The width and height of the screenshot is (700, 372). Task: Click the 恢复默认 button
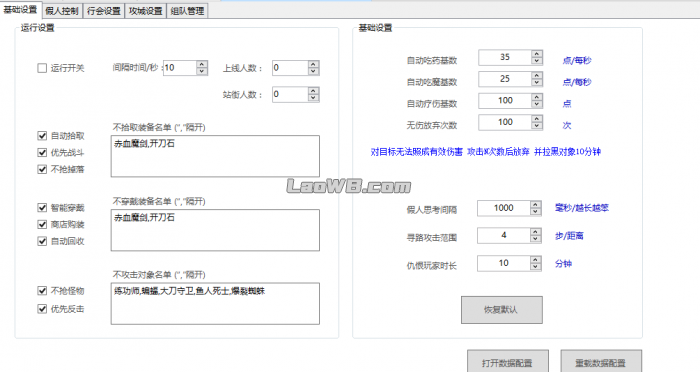click(x=502, y=309)
